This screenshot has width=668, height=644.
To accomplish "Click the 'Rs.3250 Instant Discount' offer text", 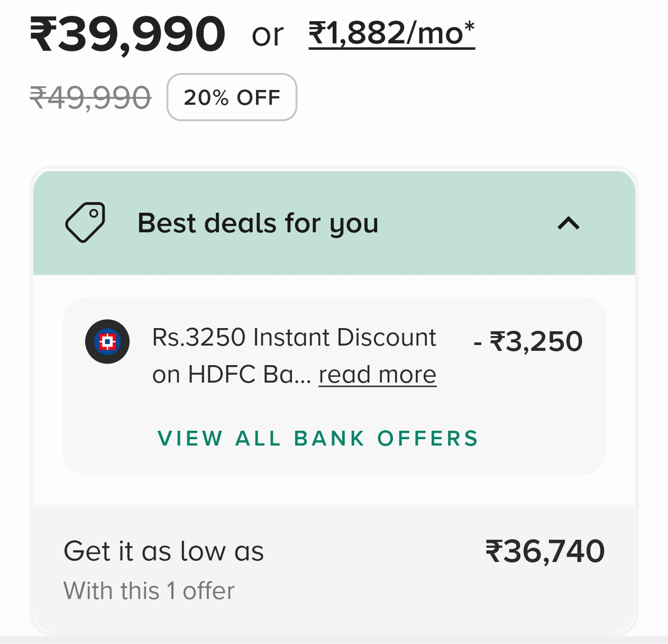I will pos(294,338).
